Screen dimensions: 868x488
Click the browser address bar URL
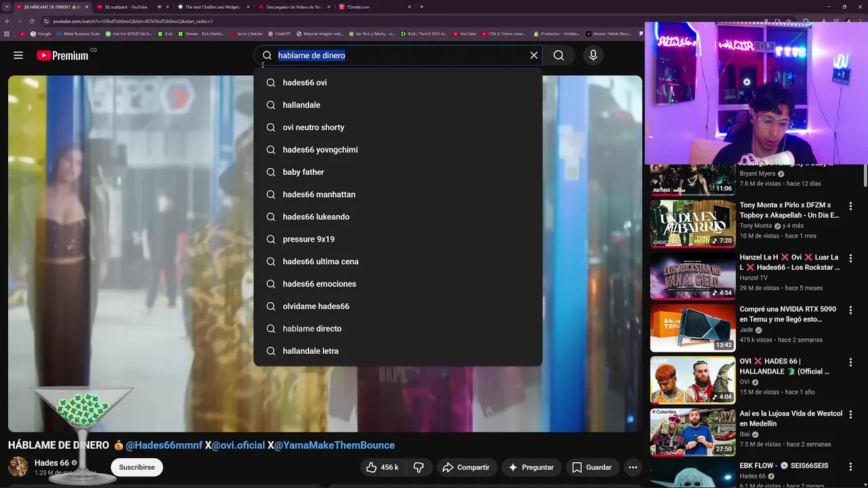133,21
